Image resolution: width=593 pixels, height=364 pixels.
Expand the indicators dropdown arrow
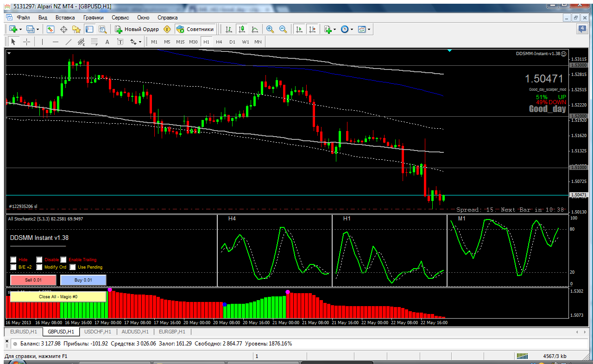pyautogui.click(x=334, y=29)
